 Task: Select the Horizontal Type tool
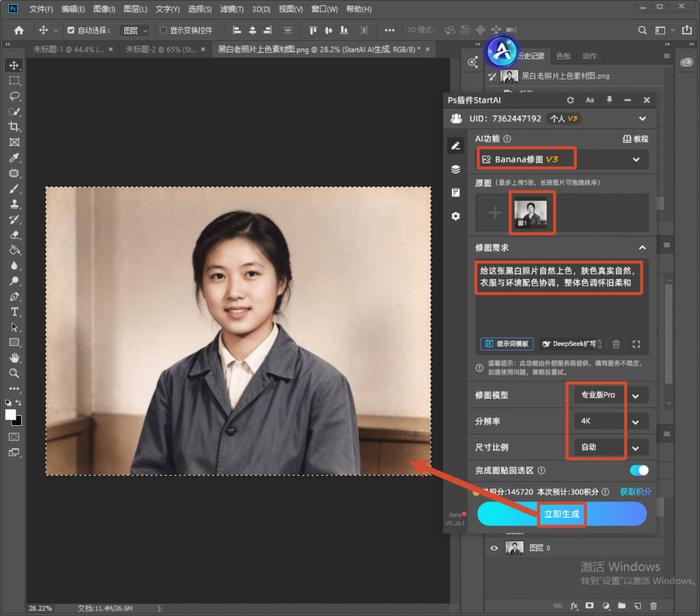point(14,312)
